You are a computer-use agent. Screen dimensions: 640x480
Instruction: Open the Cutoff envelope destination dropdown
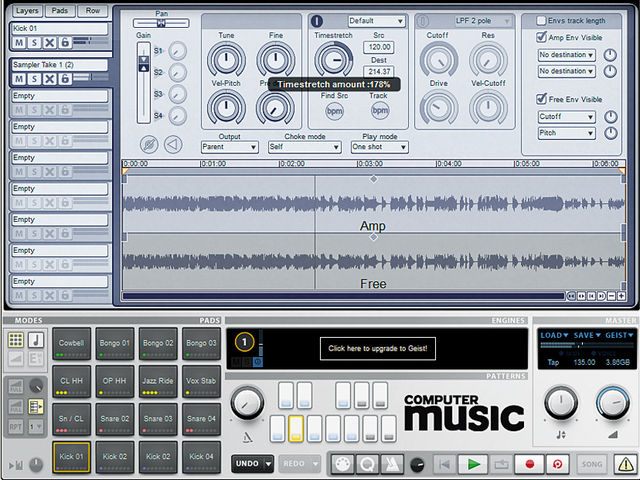pyautogui.click(x=566, y=117)
